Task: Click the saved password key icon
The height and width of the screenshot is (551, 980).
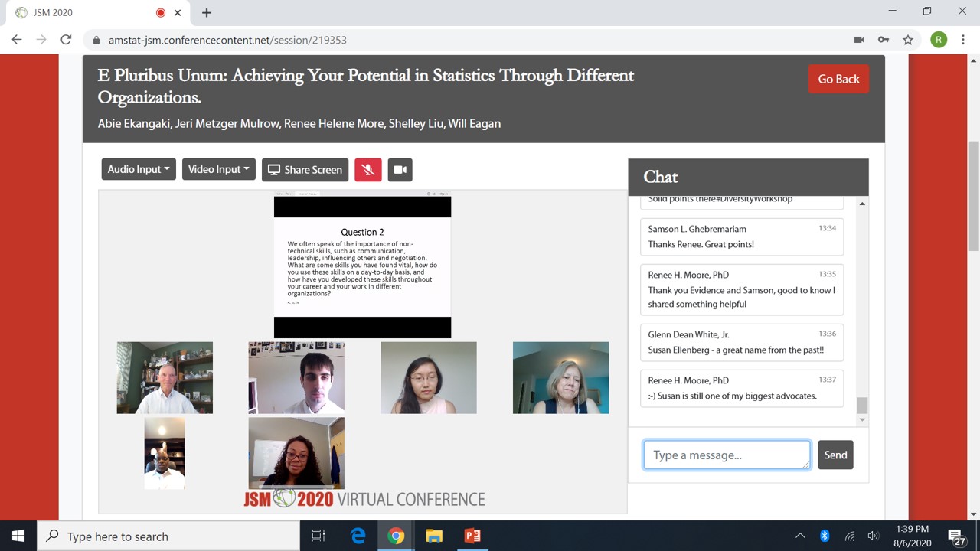Action: (x=883, y=40)
